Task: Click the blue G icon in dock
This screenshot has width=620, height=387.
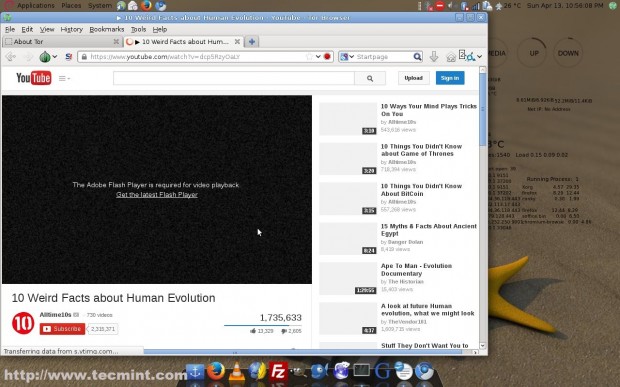Action: (382, 372)
